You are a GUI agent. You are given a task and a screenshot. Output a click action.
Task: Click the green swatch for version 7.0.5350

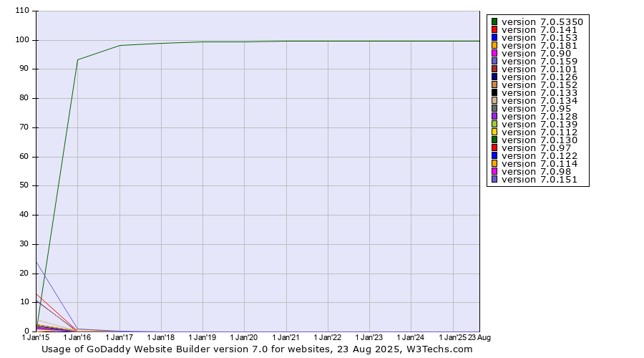tap(494, 21)
